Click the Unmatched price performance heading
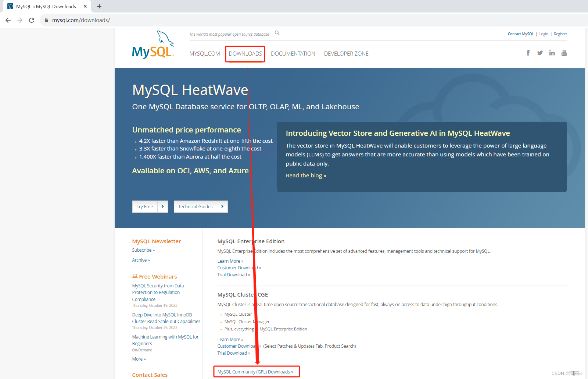Screen dimensions: 588x379 (x=187, y=130)
